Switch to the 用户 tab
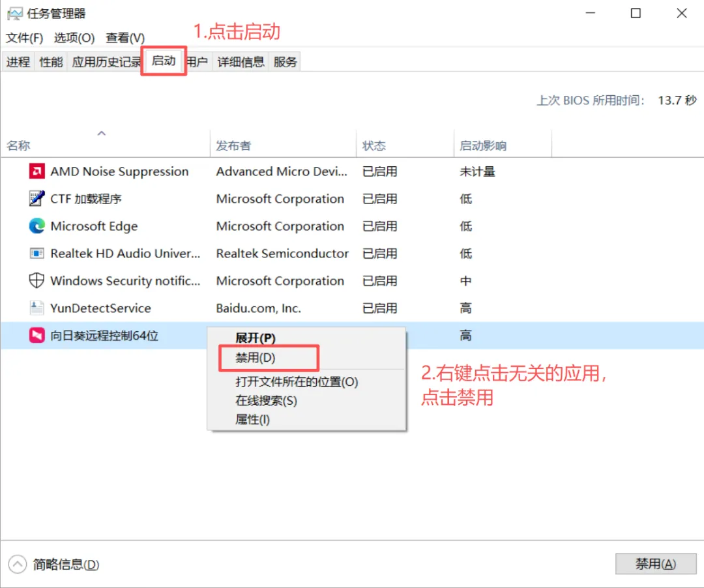Image resolution: width=704 pixels, height=588 pixels. point(198,62)
